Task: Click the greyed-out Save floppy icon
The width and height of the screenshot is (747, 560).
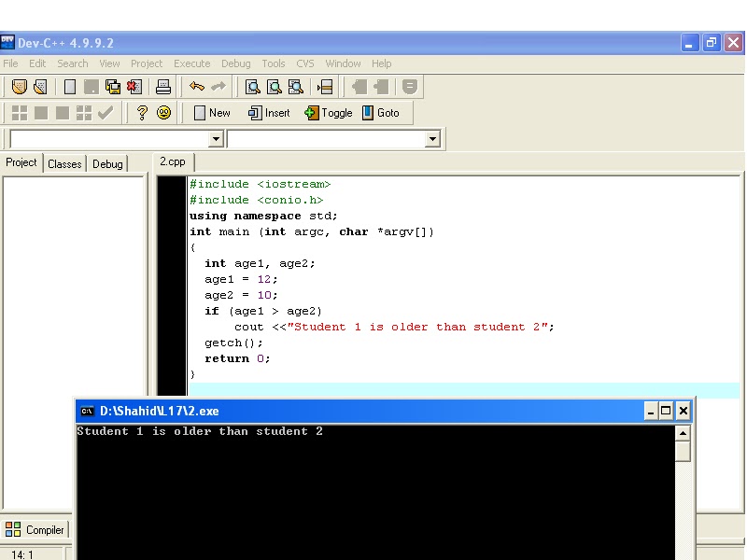Action: (x=91, y=87)
